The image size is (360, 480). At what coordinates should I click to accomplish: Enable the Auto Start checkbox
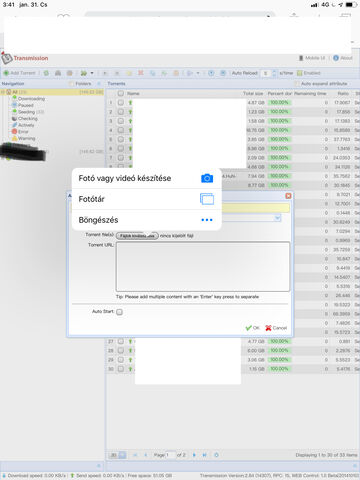[119, 312]
